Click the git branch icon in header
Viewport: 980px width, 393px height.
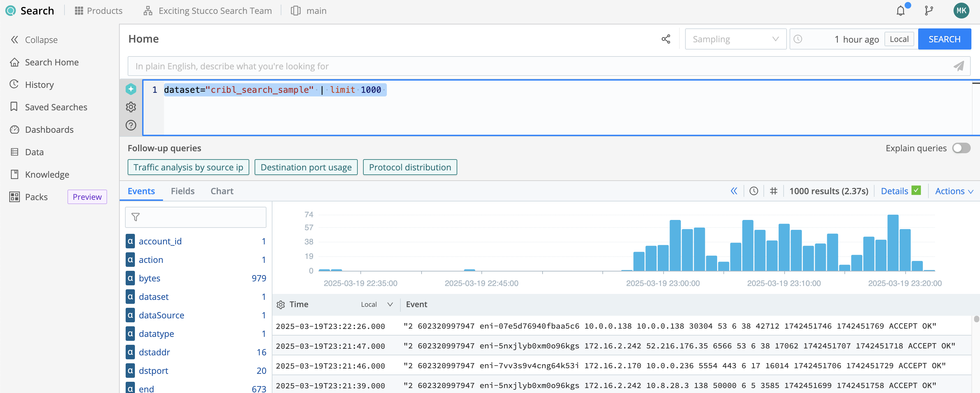(929, 11)
